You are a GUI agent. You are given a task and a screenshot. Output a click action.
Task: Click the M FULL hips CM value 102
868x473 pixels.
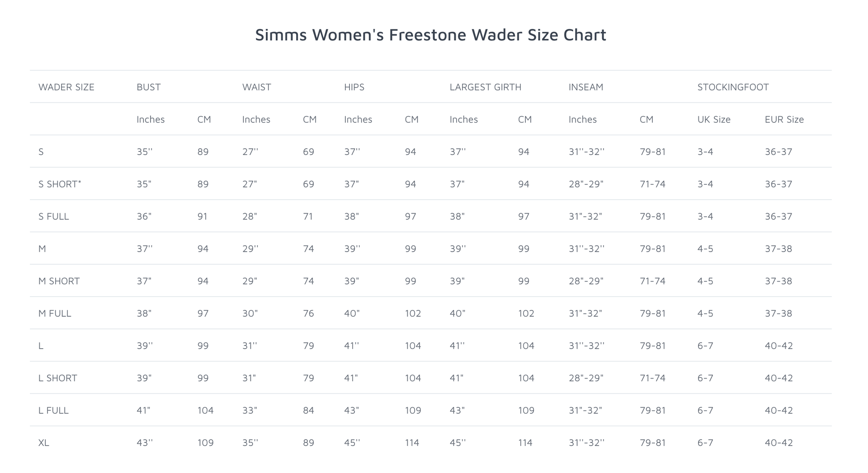[413, 314]
